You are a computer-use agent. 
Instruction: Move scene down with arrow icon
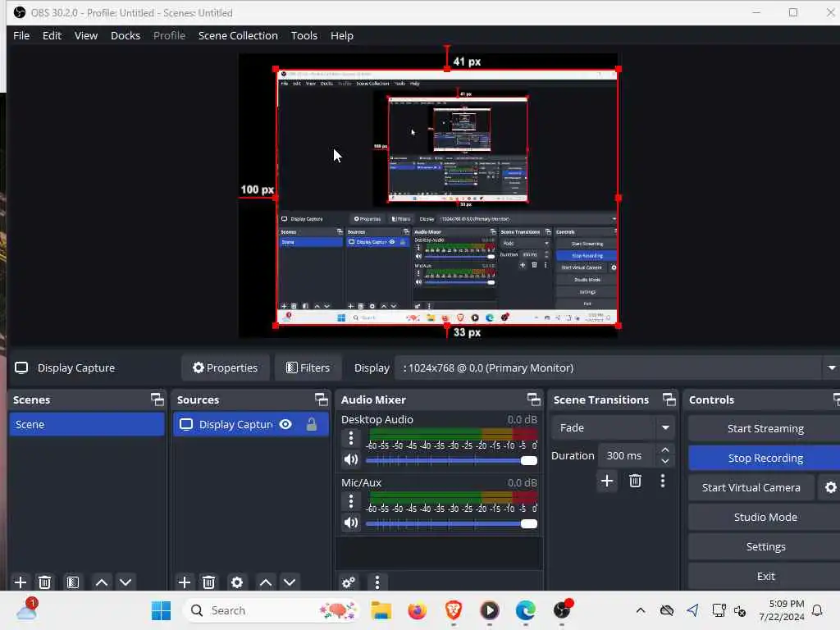point(126,582)
